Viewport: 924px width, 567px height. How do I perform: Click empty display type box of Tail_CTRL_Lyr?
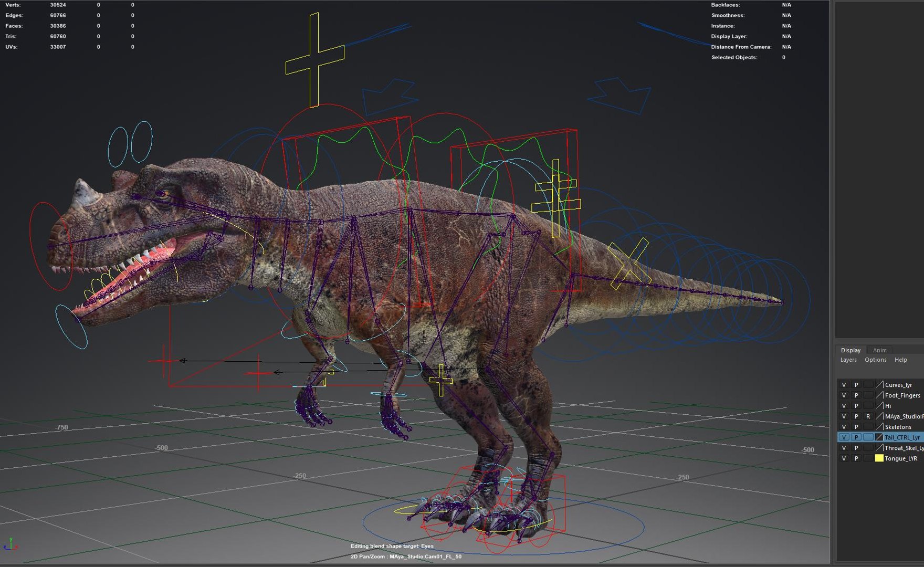point(868,437)
